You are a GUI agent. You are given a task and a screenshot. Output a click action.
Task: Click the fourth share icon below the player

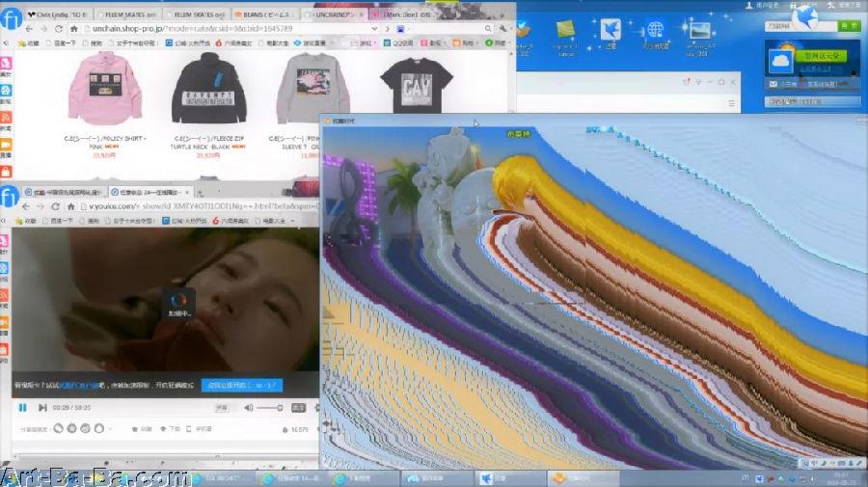coord(99,428)
